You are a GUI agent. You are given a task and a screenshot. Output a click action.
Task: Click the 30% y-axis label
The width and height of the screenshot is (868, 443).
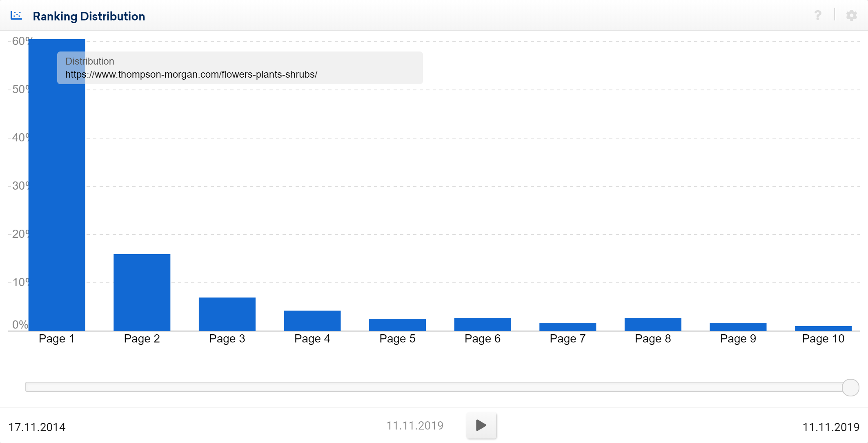pos(20,186)
